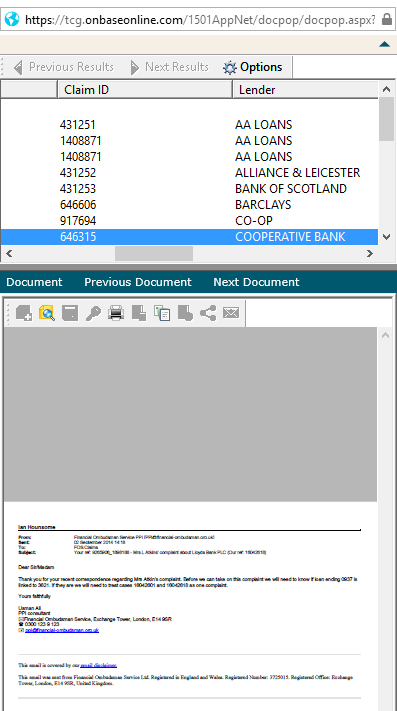Viewport: 397px width, 711px height.
Task: Click claim ID 646315
Action: pyautogui.click(x=78, y=237)
